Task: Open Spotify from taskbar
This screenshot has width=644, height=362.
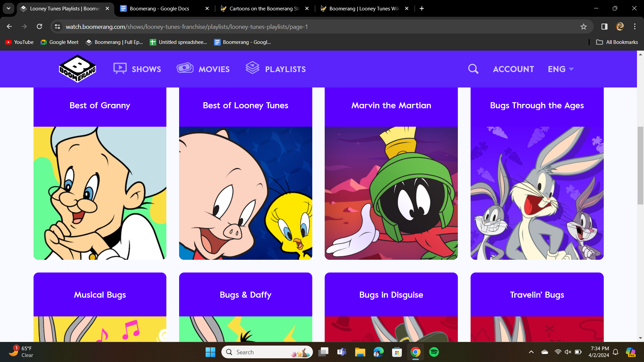Action: coord(434,352)
